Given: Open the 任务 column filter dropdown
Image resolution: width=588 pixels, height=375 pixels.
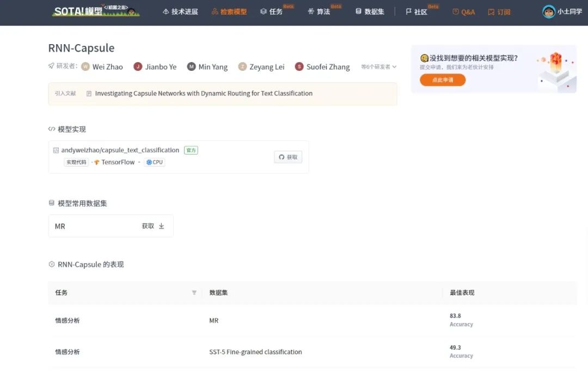Looking at the screenshot, I should (x=194, y=293).
